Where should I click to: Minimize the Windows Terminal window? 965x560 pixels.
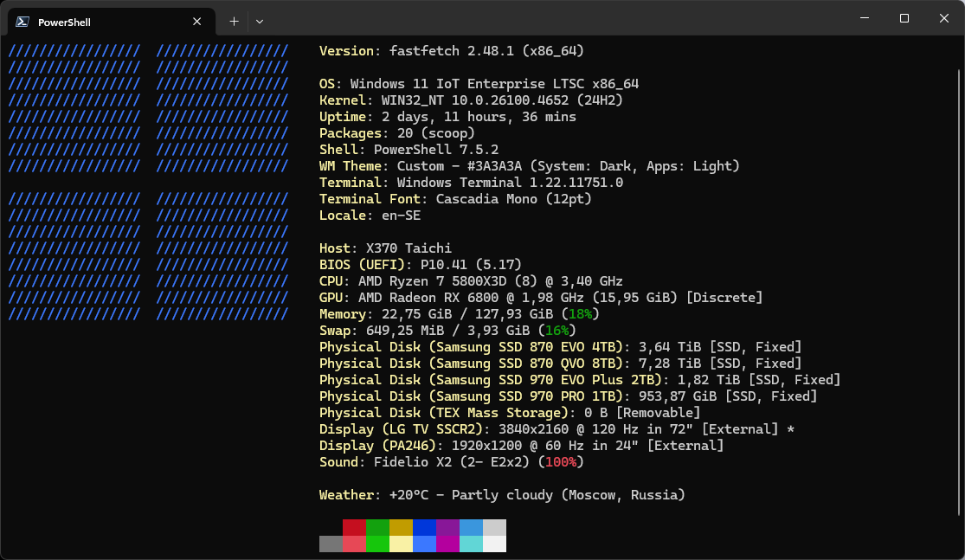865,18
